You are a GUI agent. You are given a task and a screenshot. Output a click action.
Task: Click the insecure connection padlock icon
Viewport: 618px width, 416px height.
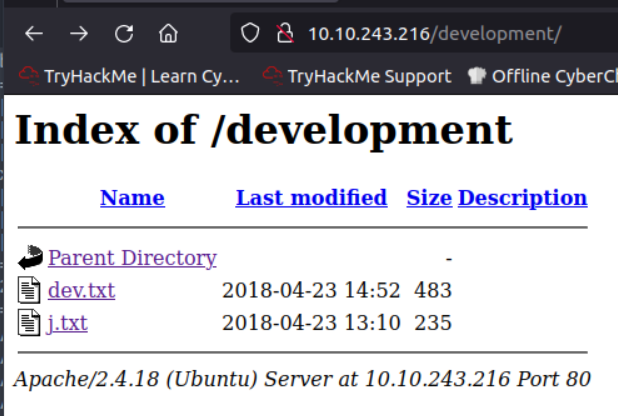pyautogui.click(x=284, y=34)
